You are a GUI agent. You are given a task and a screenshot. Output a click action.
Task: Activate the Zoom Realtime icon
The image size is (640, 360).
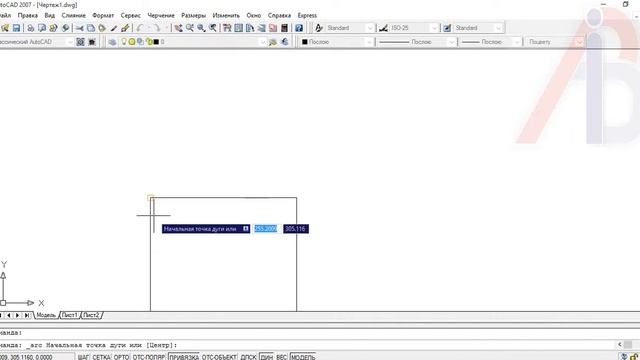tap(190, 28)
